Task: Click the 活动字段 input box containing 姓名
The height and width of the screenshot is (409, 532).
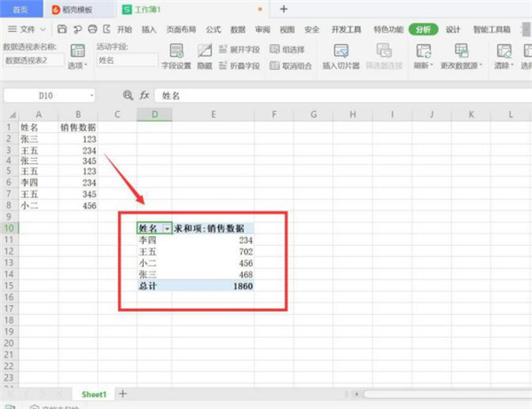Action: tap(126, 60)
